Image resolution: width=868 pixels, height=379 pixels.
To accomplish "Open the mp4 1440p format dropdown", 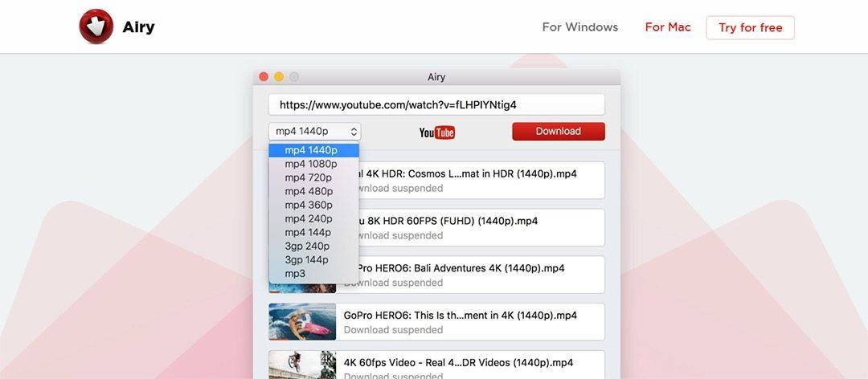I will [314, 131].
